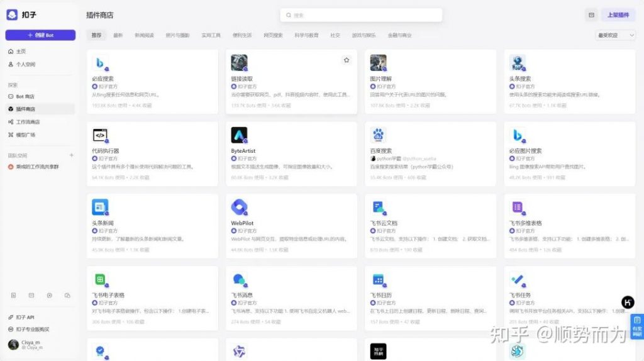Click the 飞书多维表格 plugin icon

[x=518, y=207]
